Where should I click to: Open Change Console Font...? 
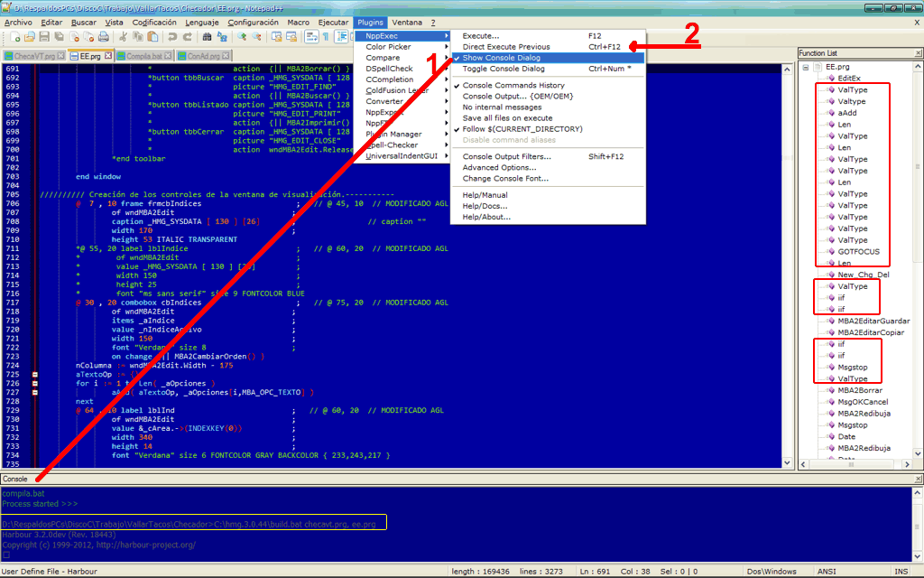point(548,179)
